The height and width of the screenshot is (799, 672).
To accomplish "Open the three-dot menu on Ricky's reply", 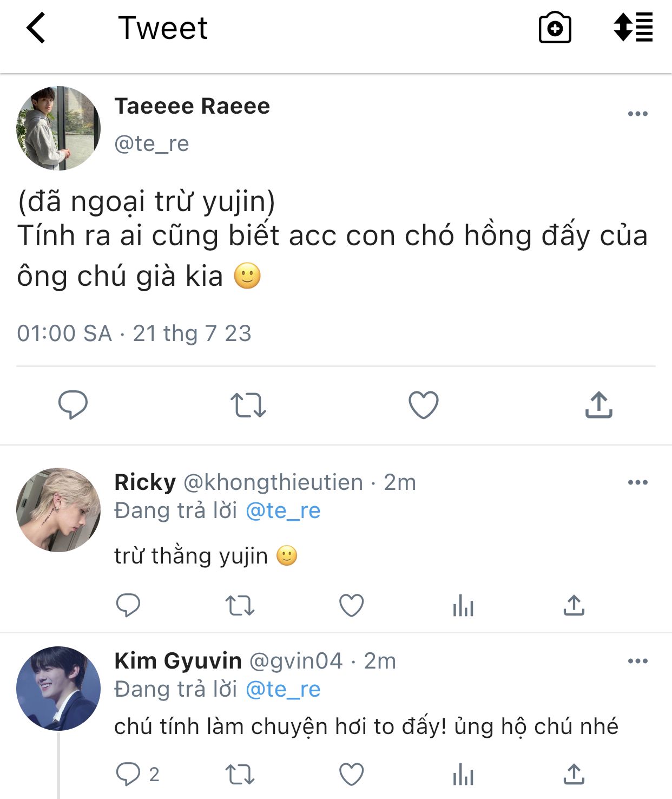I will [x=637, y=482].
